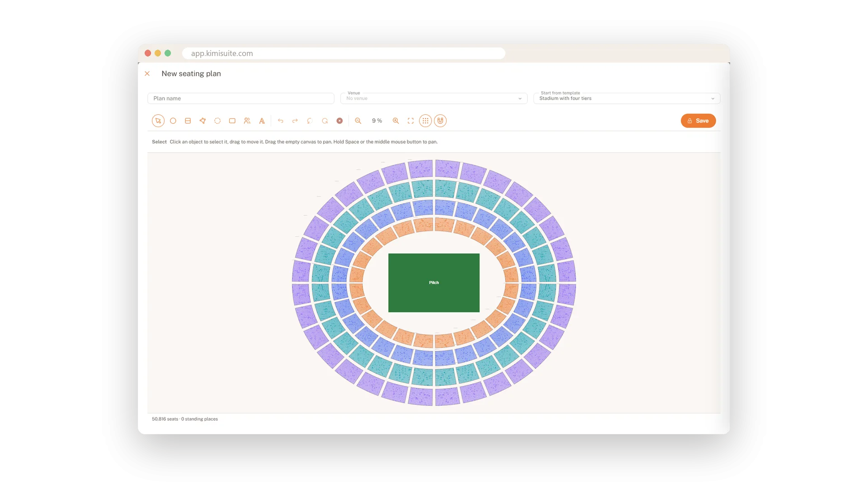
Task: Fit the plan to screen
Action: (410, 121)
